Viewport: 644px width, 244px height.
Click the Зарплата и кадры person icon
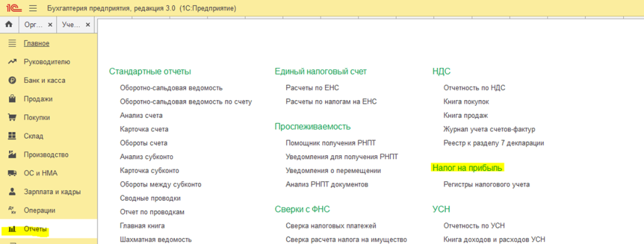coord(12,192)
